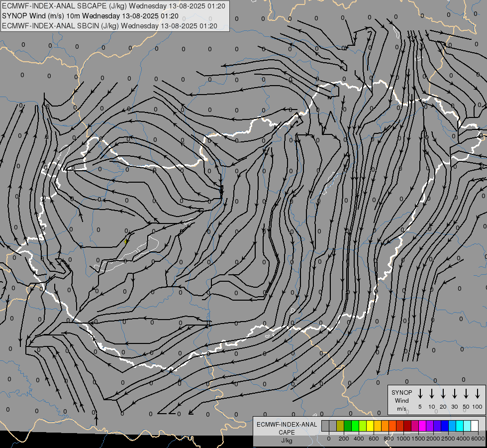This screenshot has height=448, width=487.
Task: Click the indigo CAPE legend swatch
Action: 437,426
